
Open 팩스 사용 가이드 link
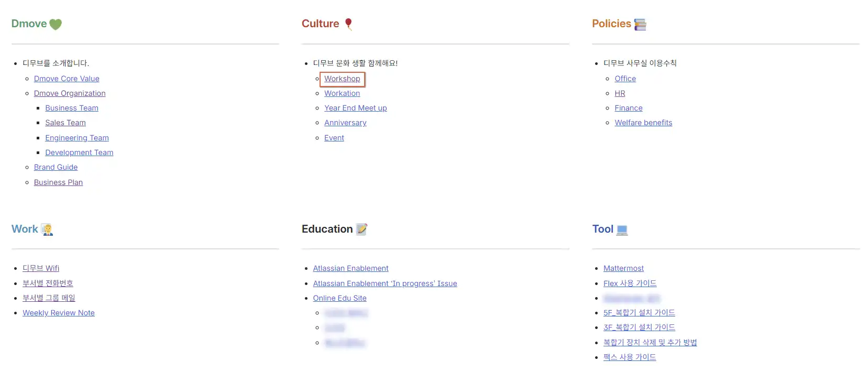tap(630, 357)
